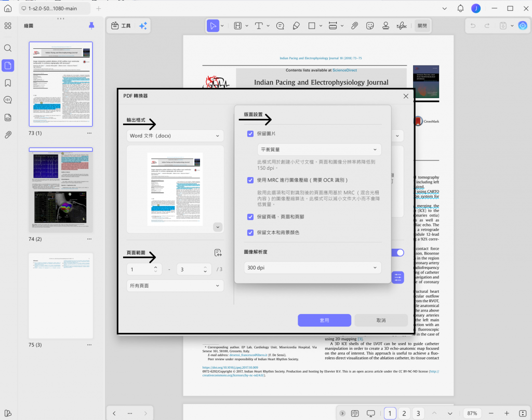Open the thumbnail grid view icon
Image resolution: width=532 pixels, height=420 pixels.
coord(8,26)
